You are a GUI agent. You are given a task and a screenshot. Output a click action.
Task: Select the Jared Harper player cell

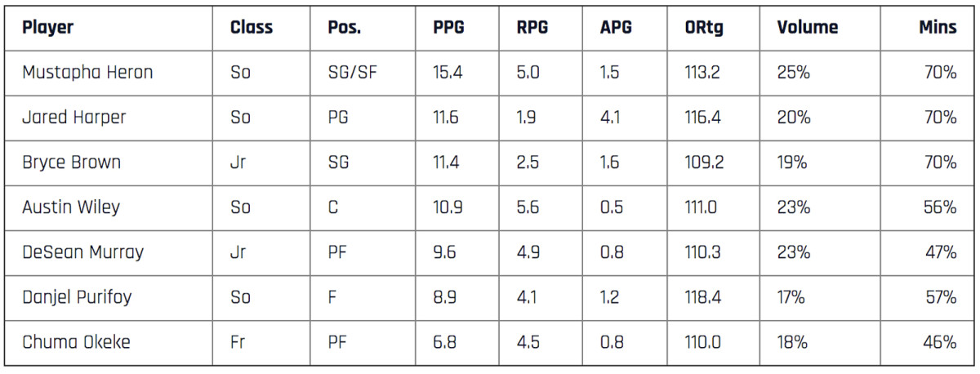74,118
